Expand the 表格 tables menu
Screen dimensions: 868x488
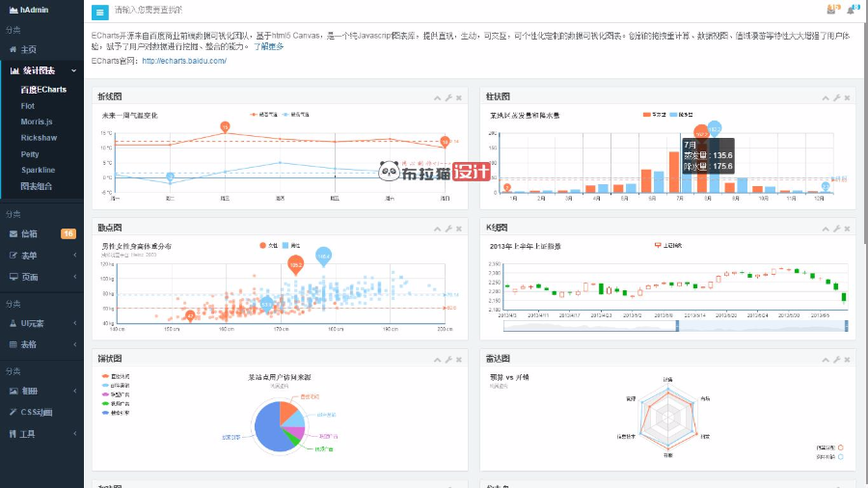(x=41, y=344)
